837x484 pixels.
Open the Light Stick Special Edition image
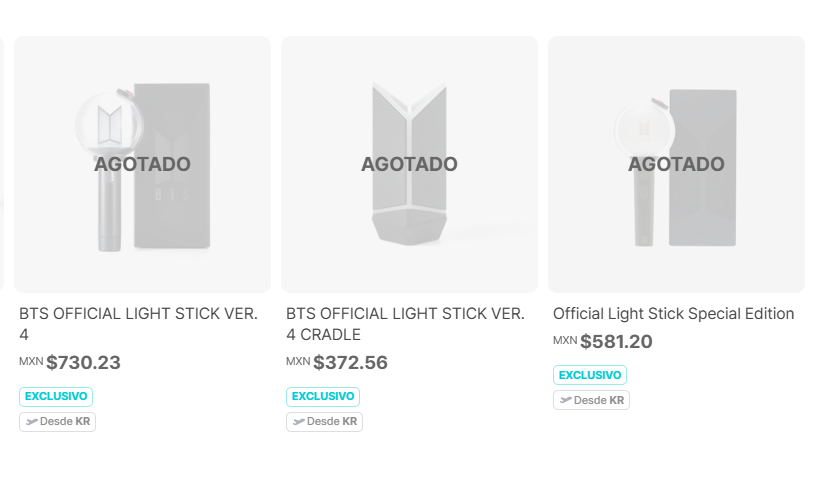click(x=676, y=164)
